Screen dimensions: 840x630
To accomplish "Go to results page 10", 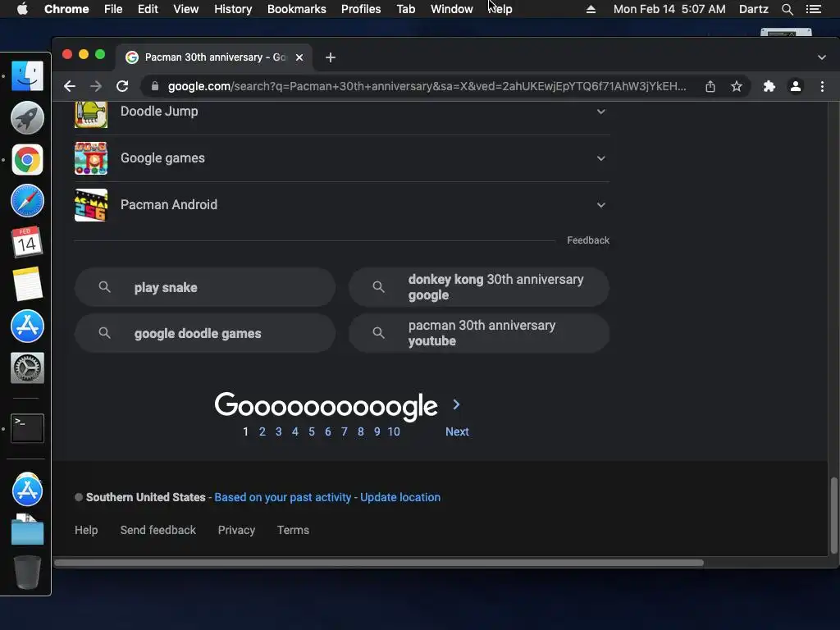I will pyautogui.click(x=394, y=431).
